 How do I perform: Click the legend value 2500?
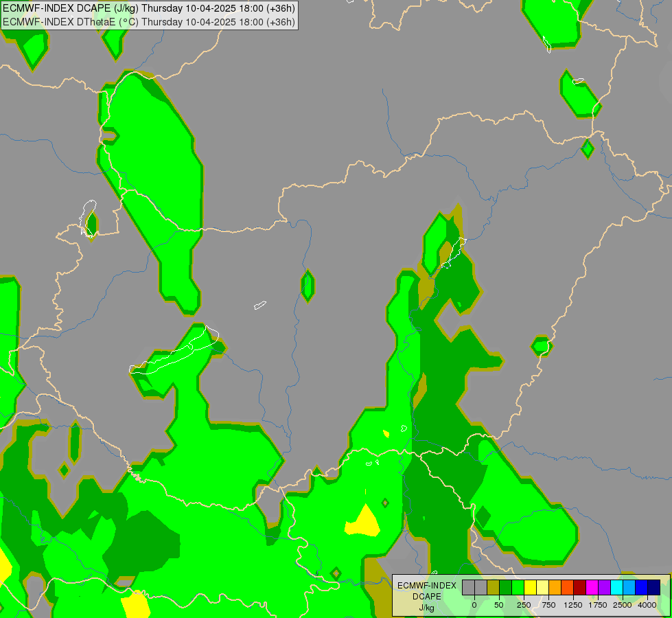[623, 605]
